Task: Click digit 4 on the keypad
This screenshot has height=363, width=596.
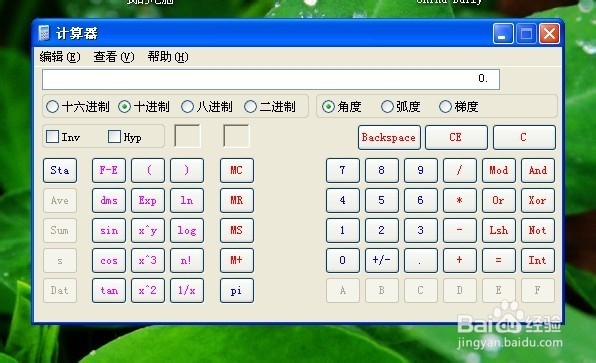Action: [x=342, y=200]
